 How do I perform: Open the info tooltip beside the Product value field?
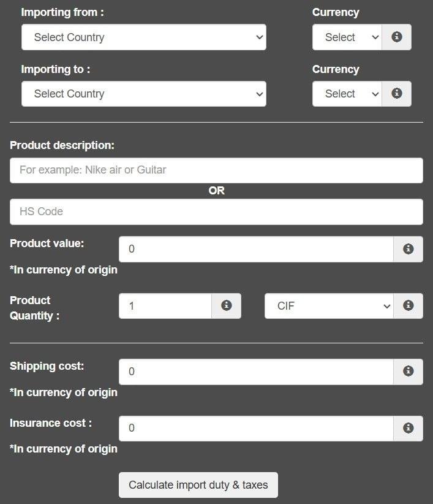click(409, 249)
